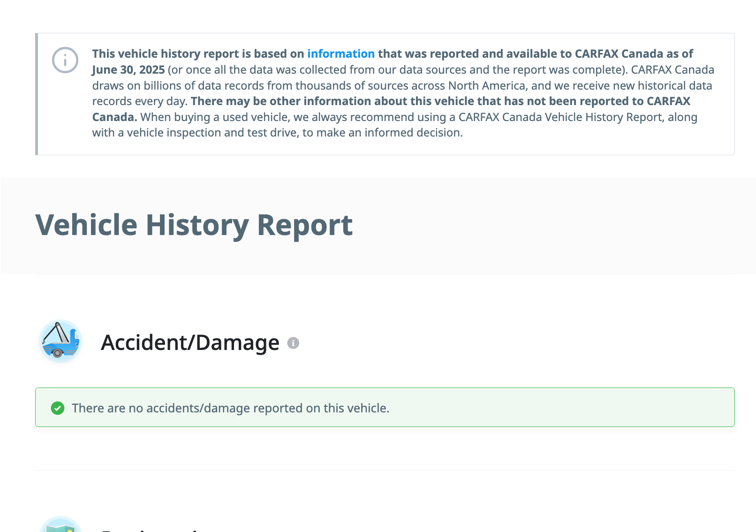Click the green checkmark icon

pos(58,408)
